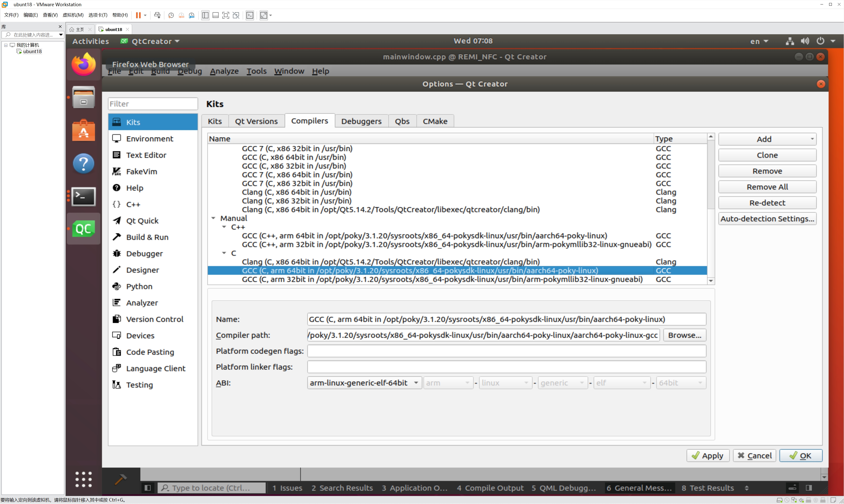
Task: Switch to the Debuggers tab
Action: (x=361, y=121)
